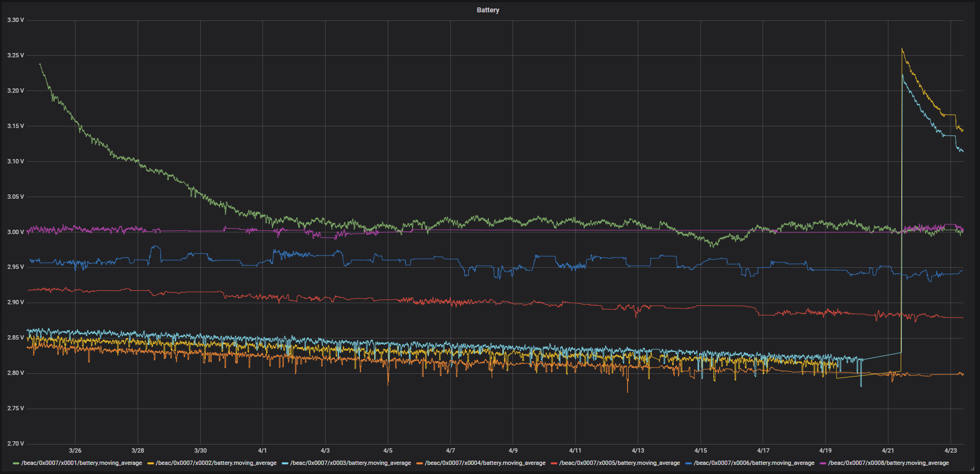Click the 2.95 V y-axis label
The height and width of the screenshot is (474, 980).
tap(16, 267)
